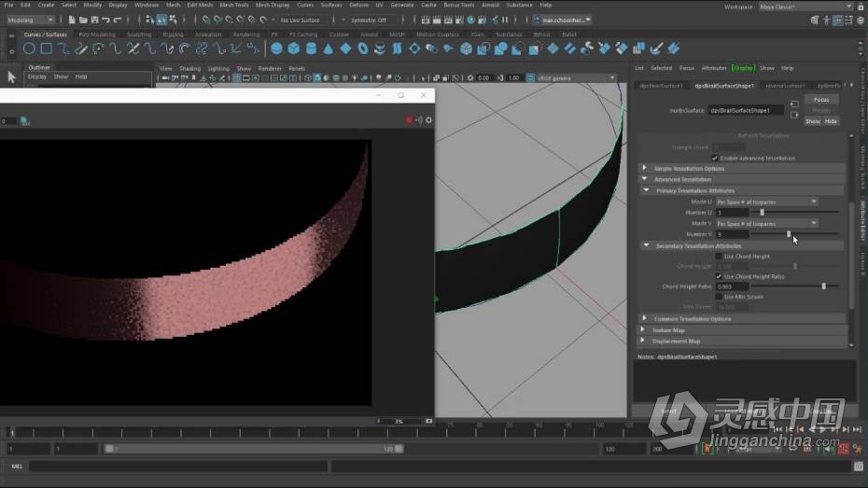Create a NURBS plane from shelf
This screenshot has height=488, width=868.
(x=345, y=49)
